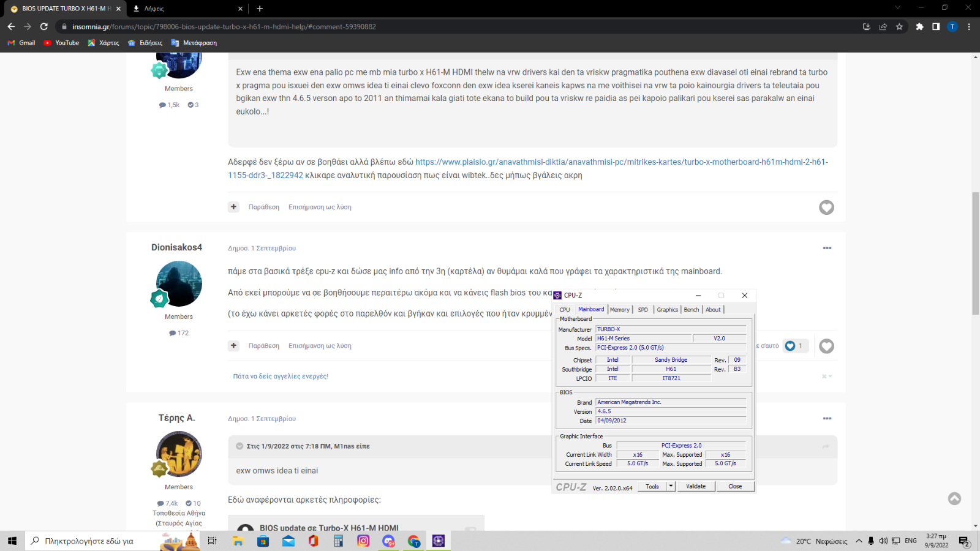This screenshot has width=980, height=551.
Task: Close the Λήψεις tab
Action: 240,9
